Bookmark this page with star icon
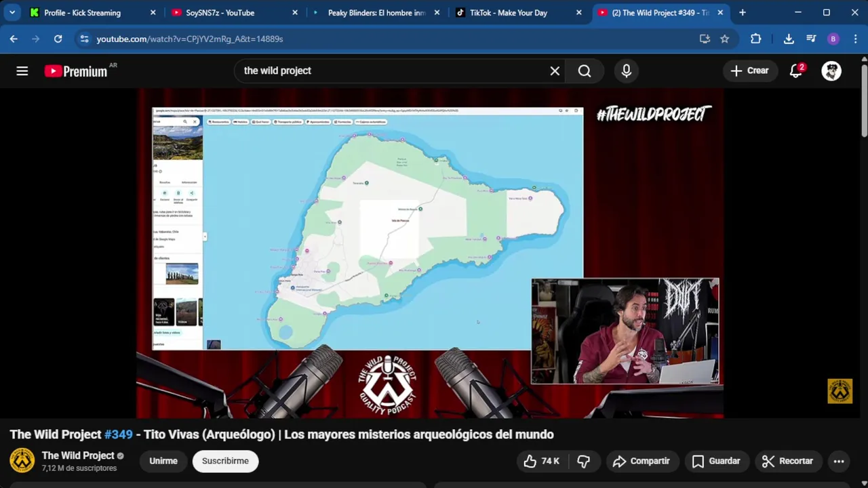 pyautogui.click(x=724, y=39)
